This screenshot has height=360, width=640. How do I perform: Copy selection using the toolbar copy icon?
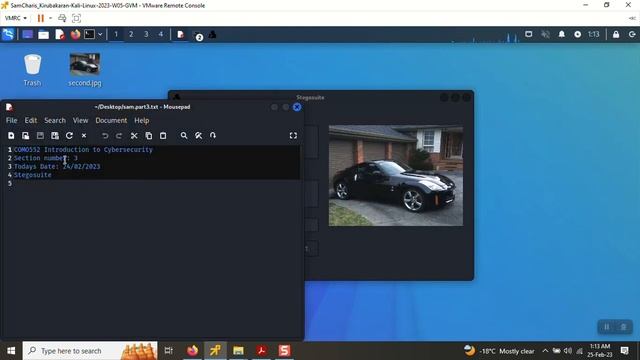point(149,136)
